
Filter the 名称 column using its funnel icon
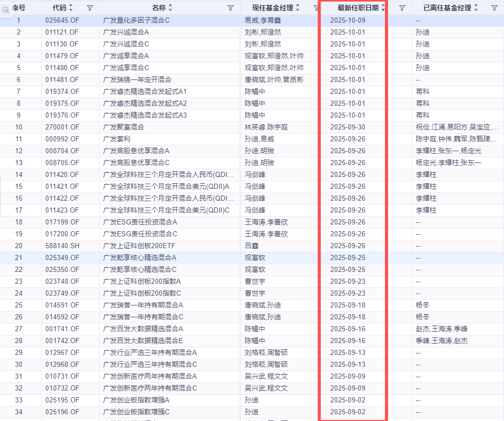point(230,8)
